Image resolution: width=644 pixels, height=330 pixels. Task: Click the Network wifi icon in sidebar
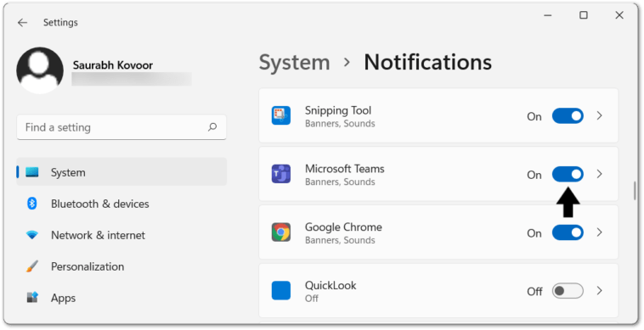click(32, 235)
